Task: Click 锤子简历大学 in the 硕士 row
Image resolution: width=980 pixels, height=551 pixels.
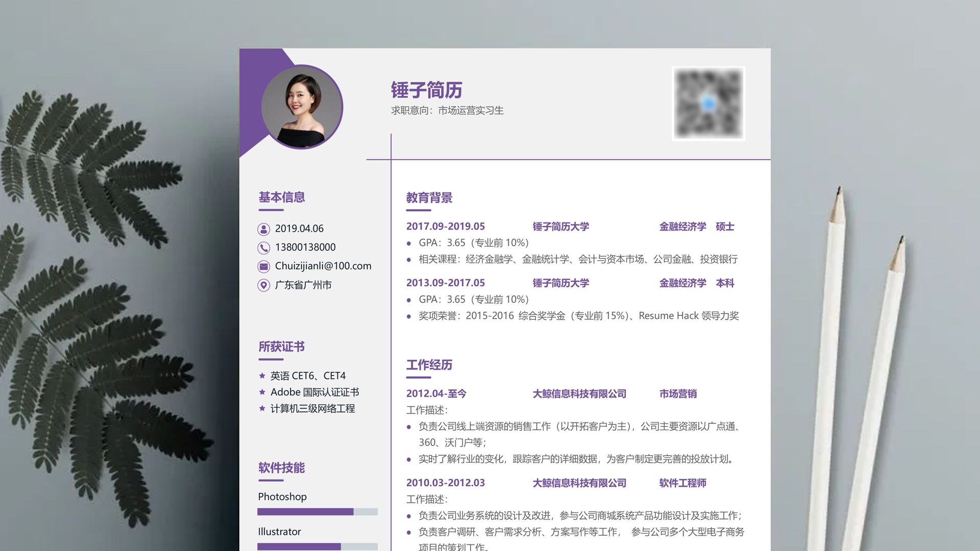Action: coord(561,226)
